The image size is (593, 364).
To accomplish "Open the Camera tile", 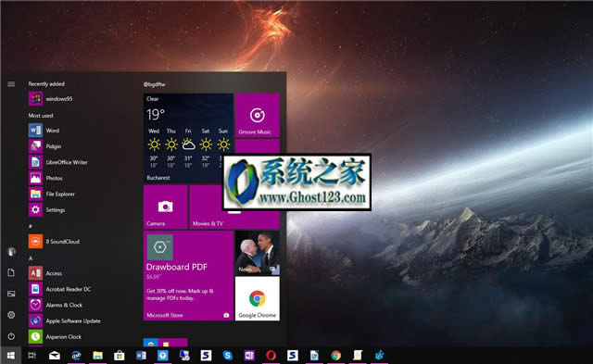I will [x=165, y=207].
